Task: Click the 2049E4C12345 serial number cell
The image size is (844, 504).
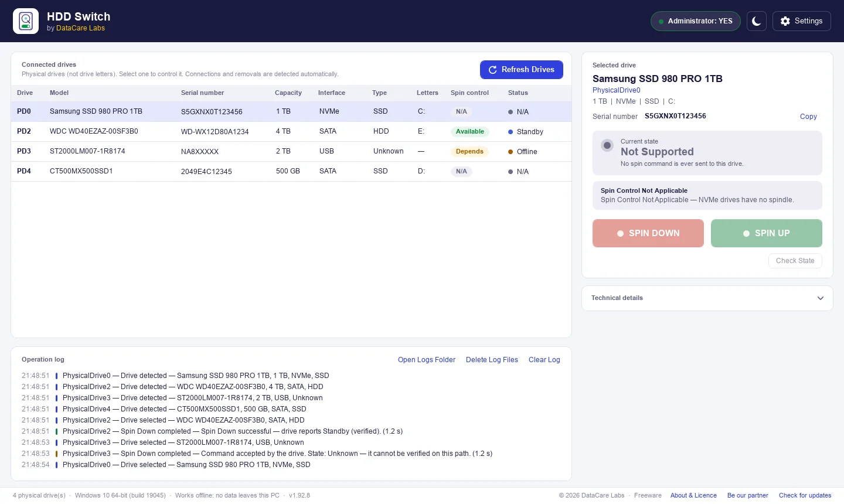Action: click(206, 172)
